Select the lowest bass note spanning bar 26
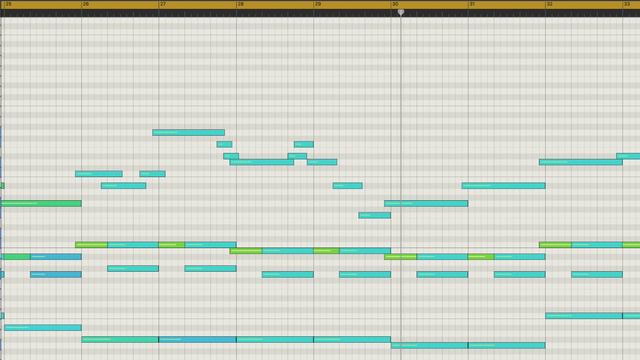640x360 pixels. pyautogui.click(x=120, y=339)
